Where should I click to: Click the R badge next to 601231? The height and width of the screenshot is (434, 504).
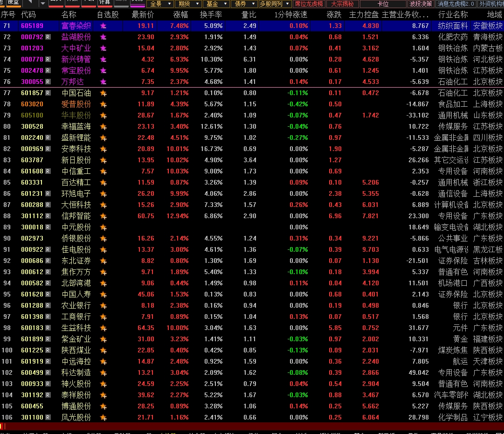48,193
